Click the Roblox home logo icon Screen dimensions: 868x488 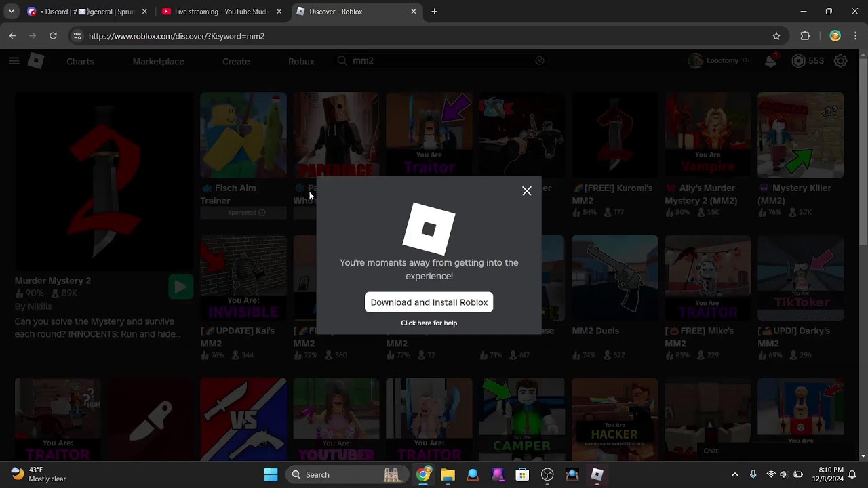coord(36,61)
